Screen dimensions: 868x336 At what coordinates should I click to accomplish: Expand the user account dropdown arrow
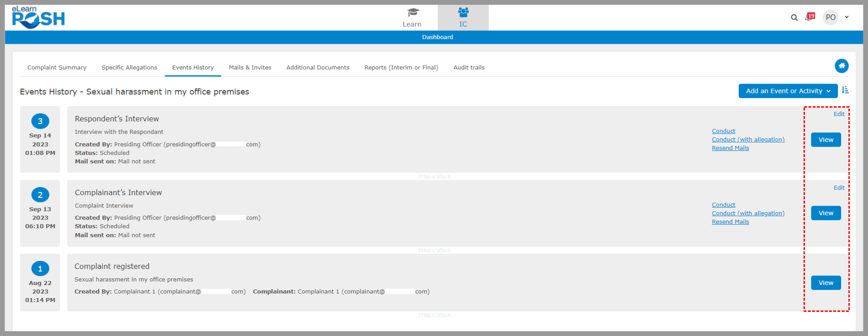click(847, 17)
